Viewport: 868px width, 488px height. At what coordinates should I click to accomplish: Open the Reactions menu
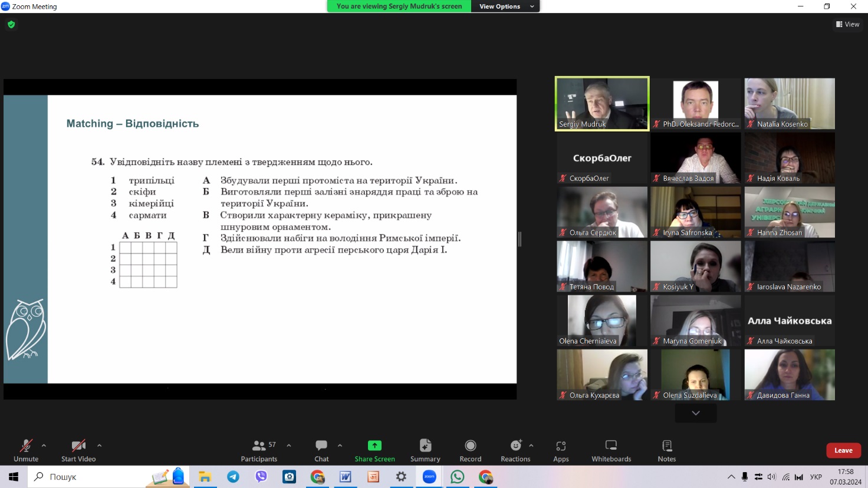[515, 450]
